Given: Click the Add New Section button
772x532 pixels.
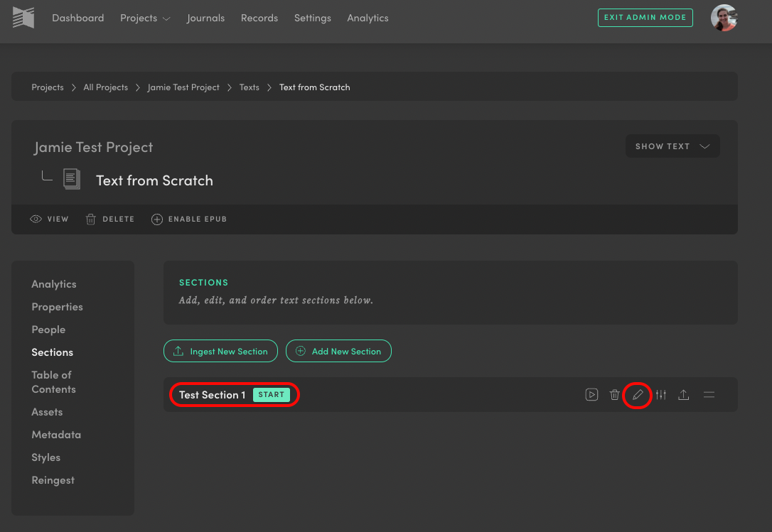Looking at the screenshot, I should (x=338, y=350).
